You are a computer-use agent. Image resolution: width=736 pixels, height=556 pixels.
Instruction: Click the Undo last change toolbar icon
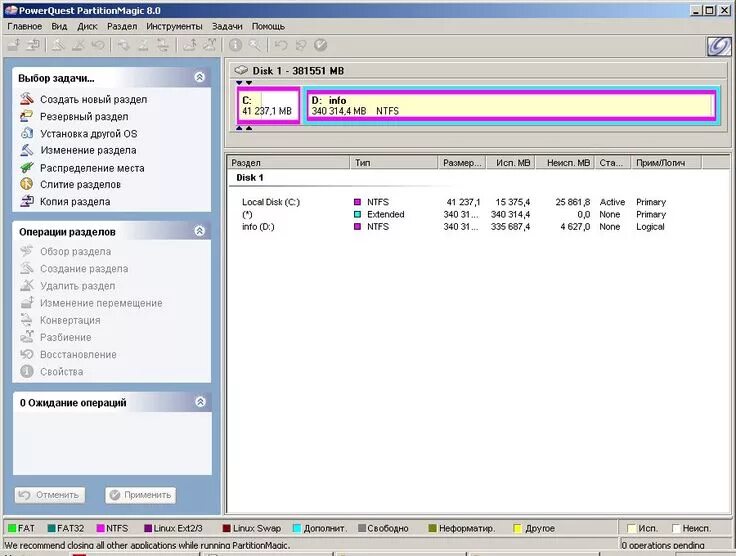click(x=281, y=45)
